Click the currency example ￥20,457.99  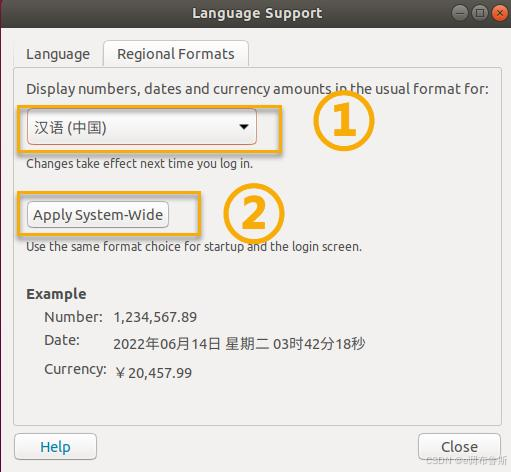pos(153,373)
